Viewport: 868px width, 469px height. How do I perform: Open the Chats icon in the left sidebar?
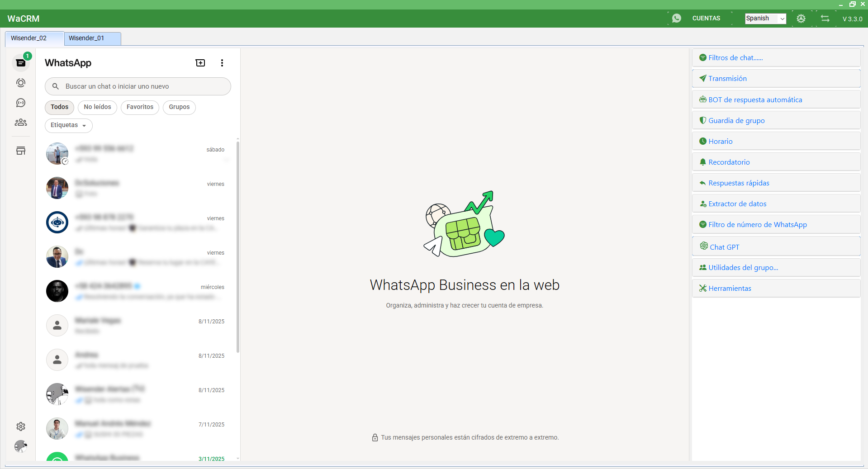[x=21, y=63]
